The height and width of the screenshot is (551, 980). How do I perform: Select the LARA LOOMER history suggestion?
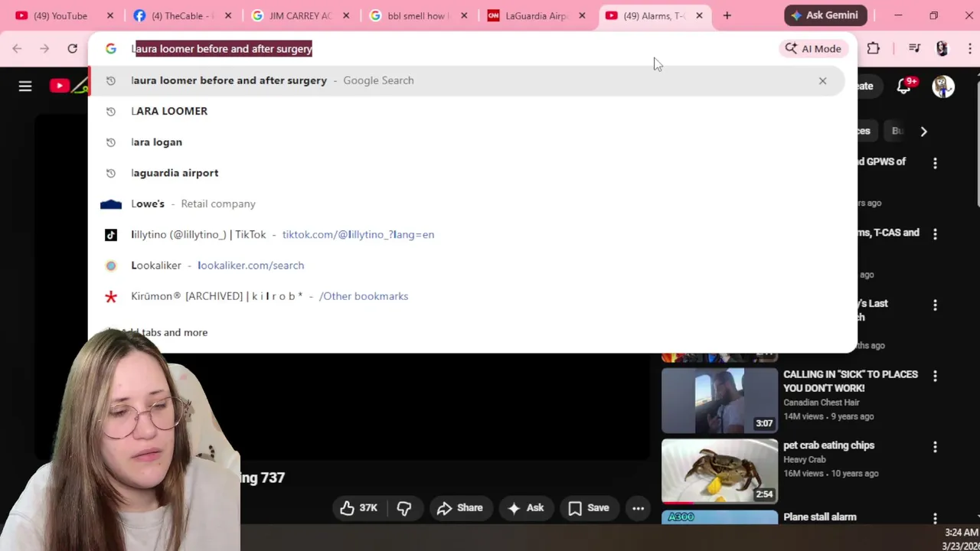[467, 111]
